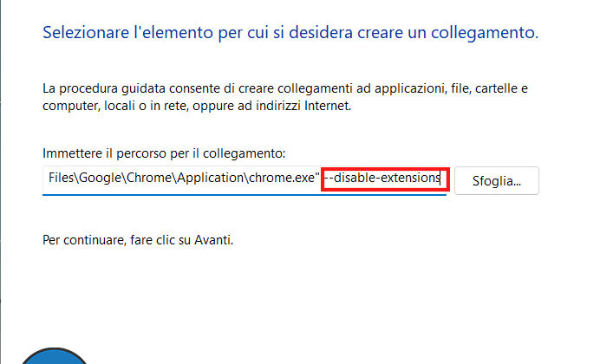Click the closing quote after chrome.exe

[318, 179]
